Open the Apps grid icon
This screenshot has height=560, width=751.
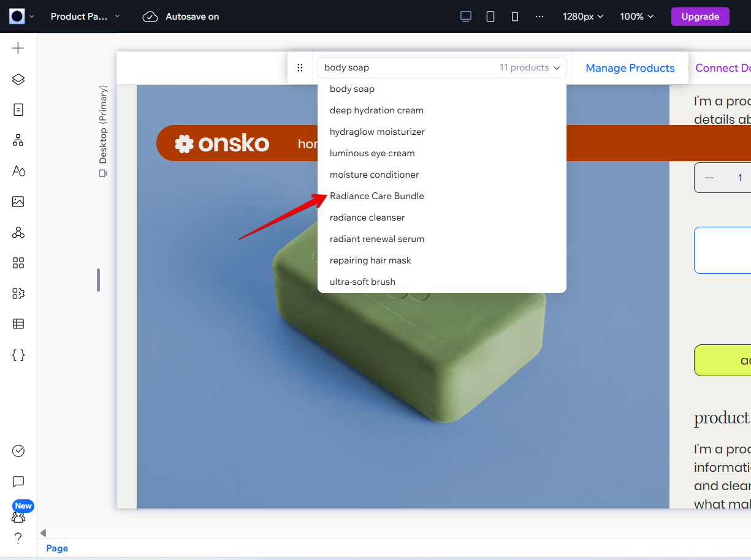point(18,263)
